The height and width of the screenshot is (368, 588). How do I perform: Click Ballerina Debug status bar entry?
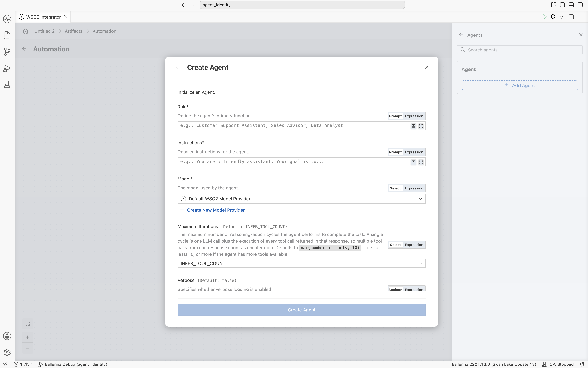coord(73,364)
